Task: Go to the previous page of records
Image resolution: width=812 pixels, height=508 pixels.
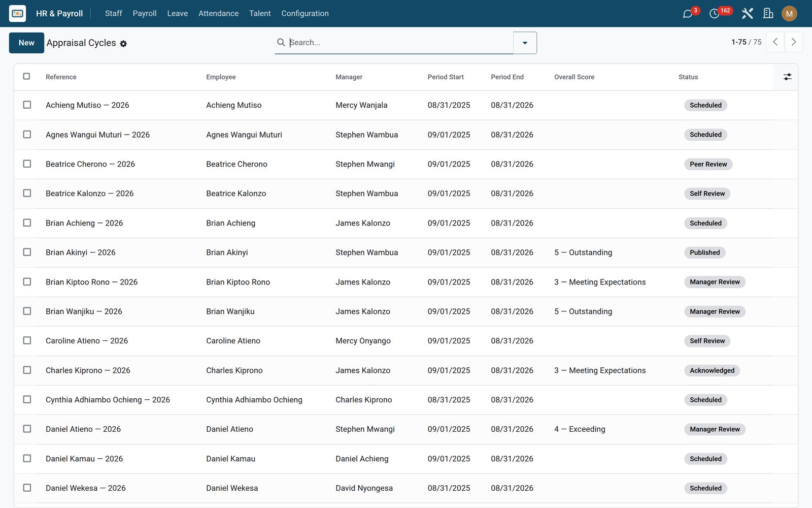Action: (775, 42)
